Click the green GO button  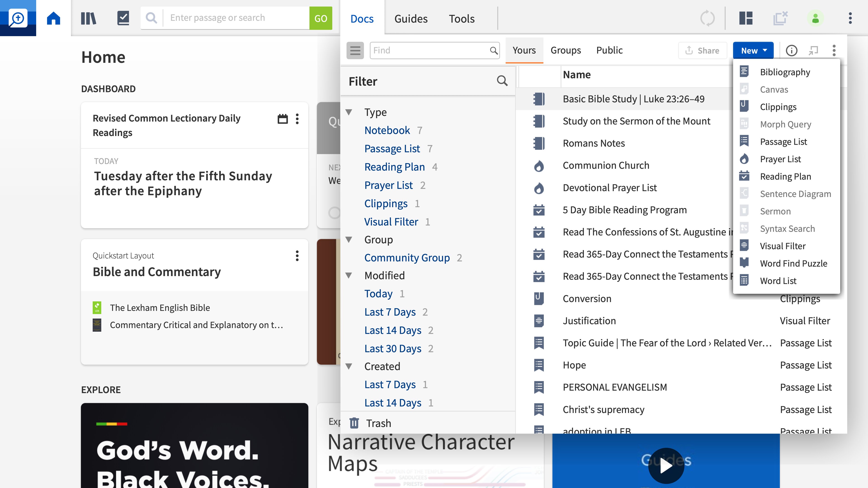[x=321, y=18]
